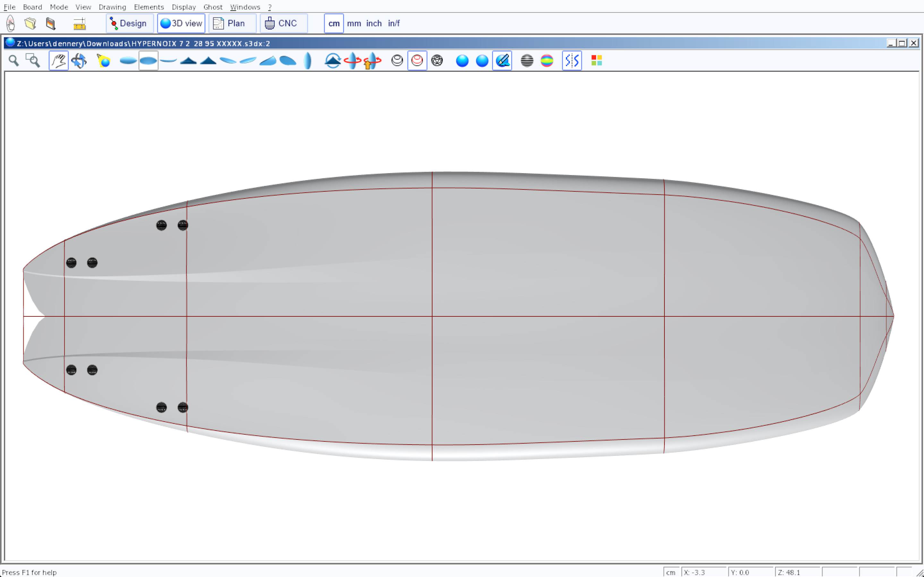Open the Elements menu
Viewport: 924px width, 577px height.
coord(149,7)
